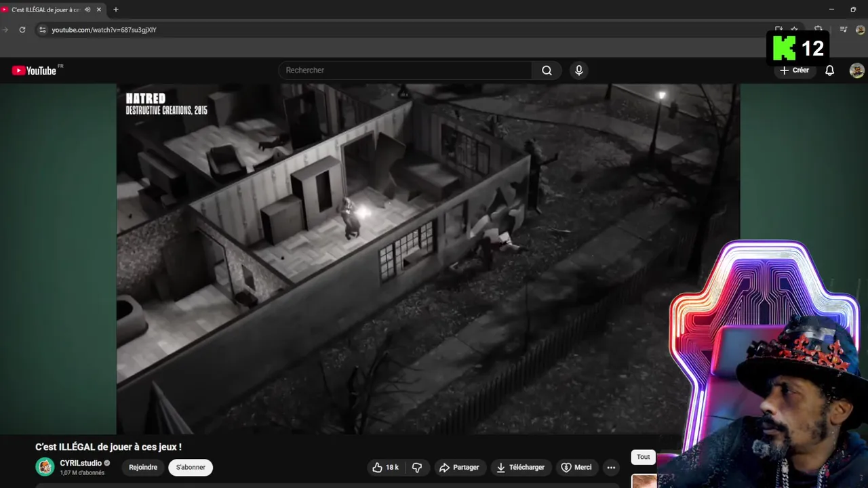Open the browser extensions puzzle icon

818,30
